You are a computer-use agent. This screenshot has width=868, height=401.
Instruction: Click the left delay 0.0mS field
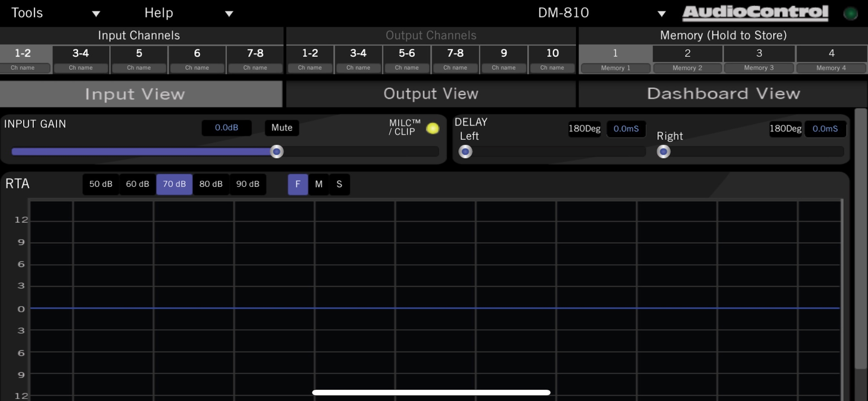(x=626, y=129)
